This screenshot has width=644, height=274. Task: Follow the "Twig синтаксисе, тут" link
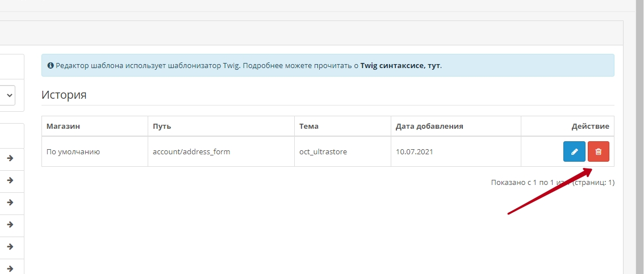[400, 65]
